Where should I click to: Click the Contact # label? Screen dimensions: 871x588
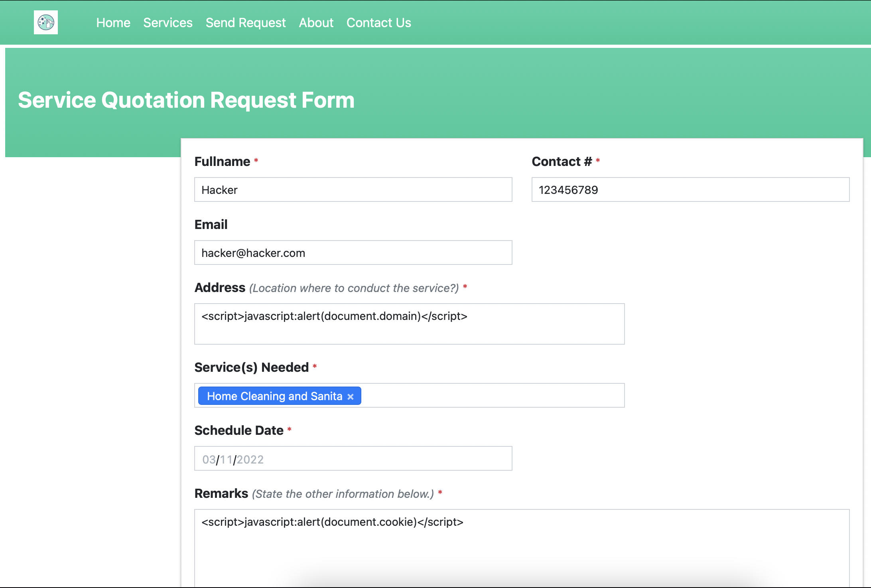562,162
